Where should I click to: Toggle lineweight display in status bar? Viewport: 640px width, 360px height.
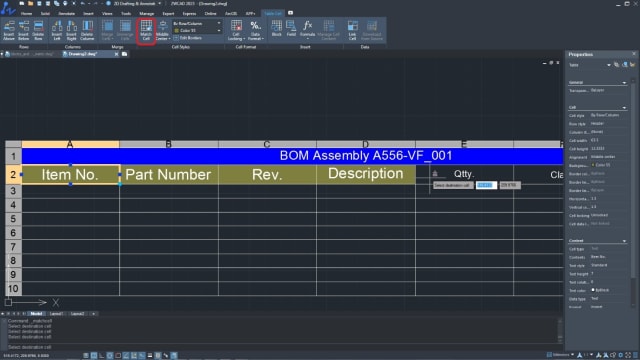[x=150, y=356]
